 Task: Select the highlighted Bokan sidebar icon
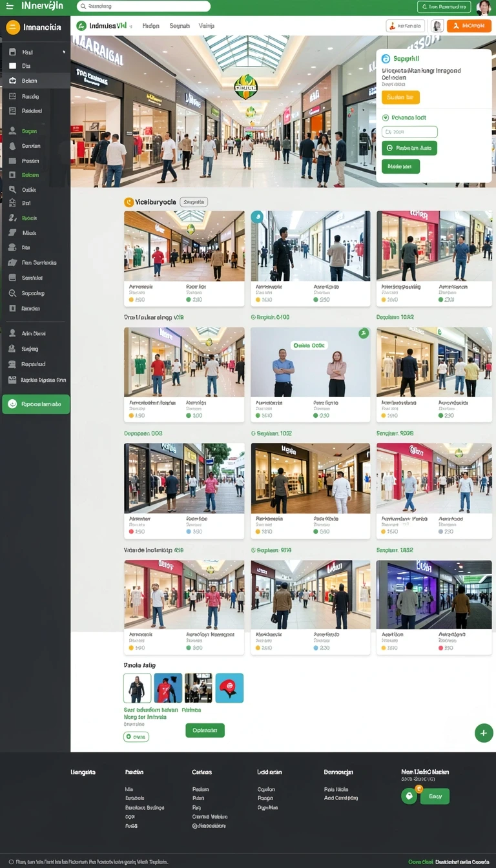coord(12,81)
